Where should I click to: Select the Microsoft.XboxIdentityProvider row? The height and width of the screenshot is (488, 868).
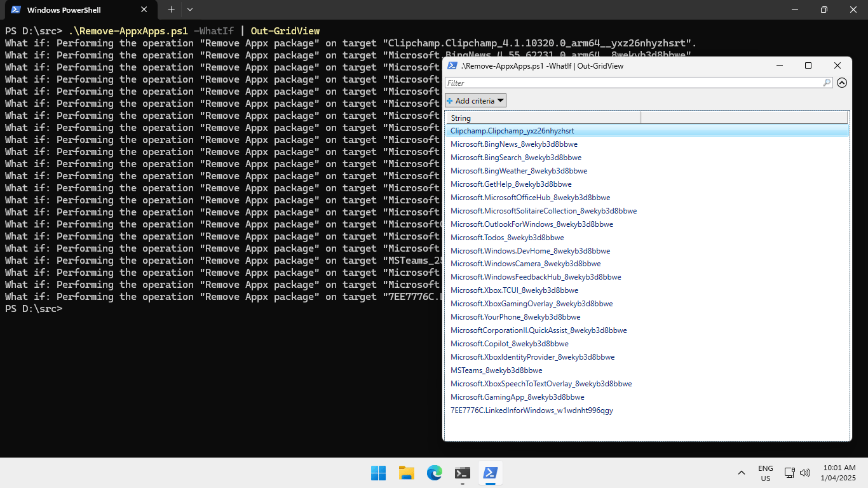click(647, 357)
